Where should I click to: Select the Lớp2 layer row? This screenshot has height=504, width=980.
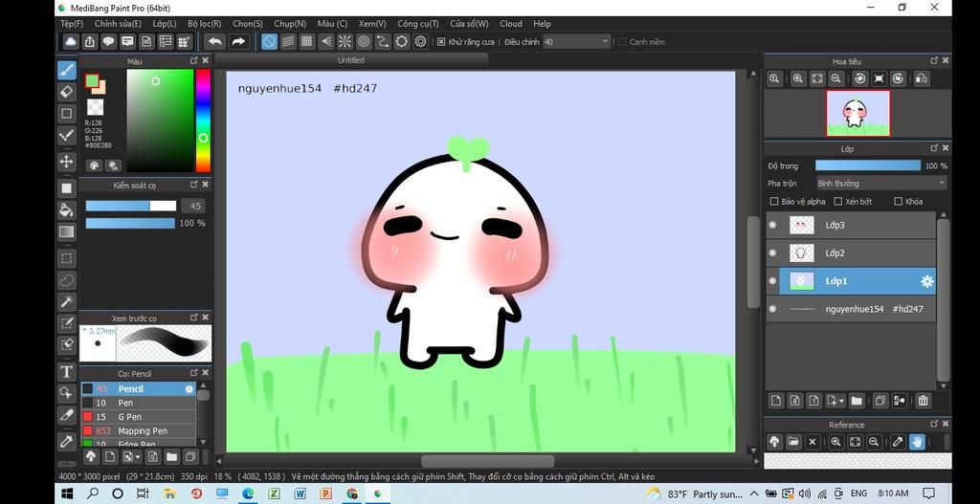click(x=851, y=252)
